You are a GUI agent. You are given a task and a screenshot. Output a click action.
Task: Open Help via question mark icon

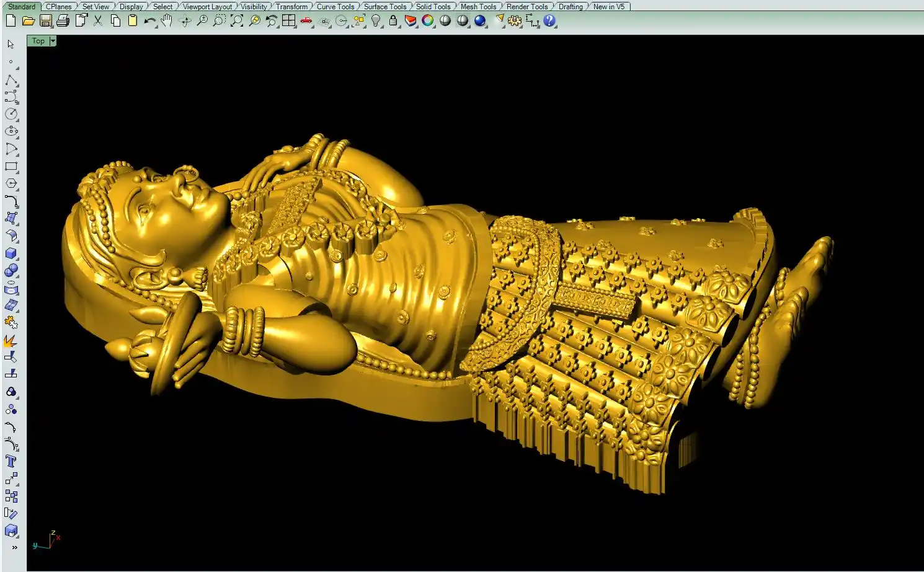click(549, 20)
